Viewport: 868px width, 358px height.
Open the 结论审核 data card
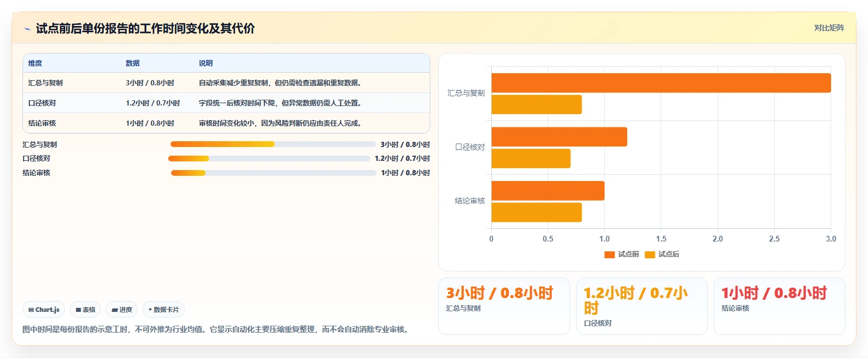point(779,306)
